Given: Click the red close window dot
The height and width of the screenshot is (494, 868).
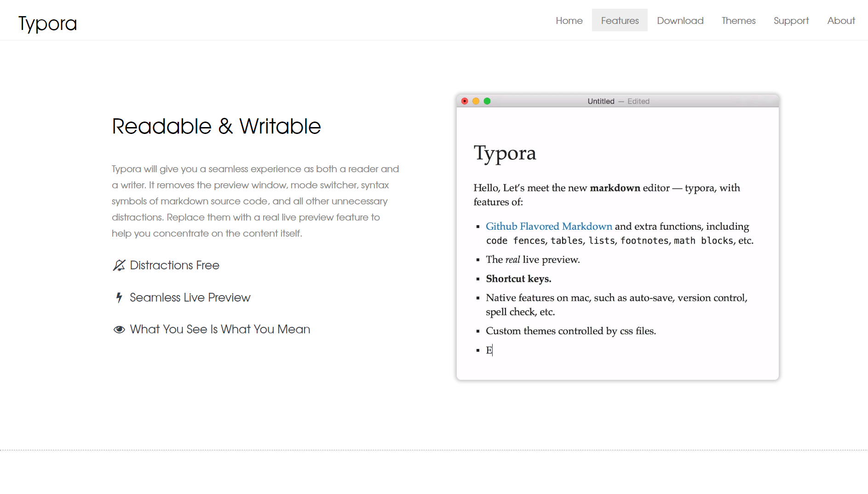Looking at the screenshot, I should (465, 101).
